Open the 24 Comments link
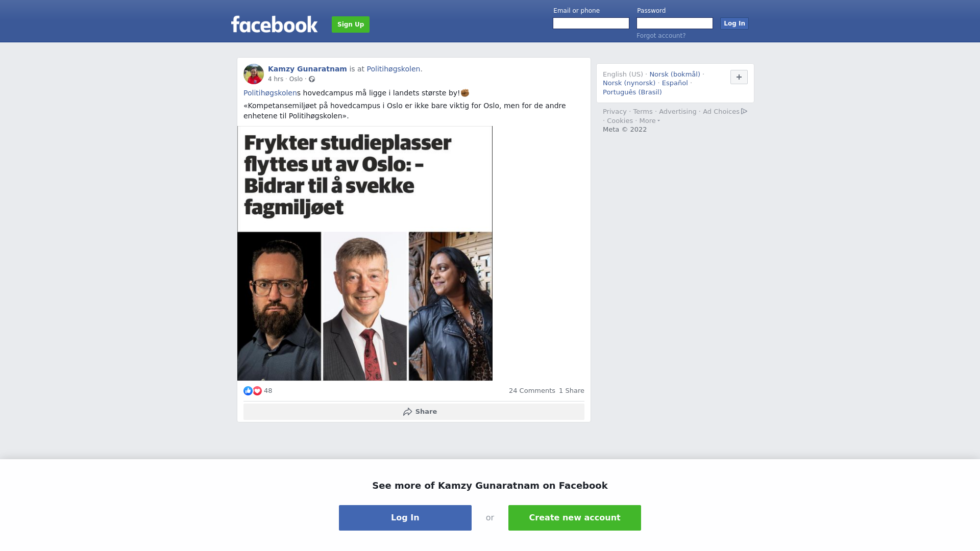This screenshot has width=980, height=551. 532,391
